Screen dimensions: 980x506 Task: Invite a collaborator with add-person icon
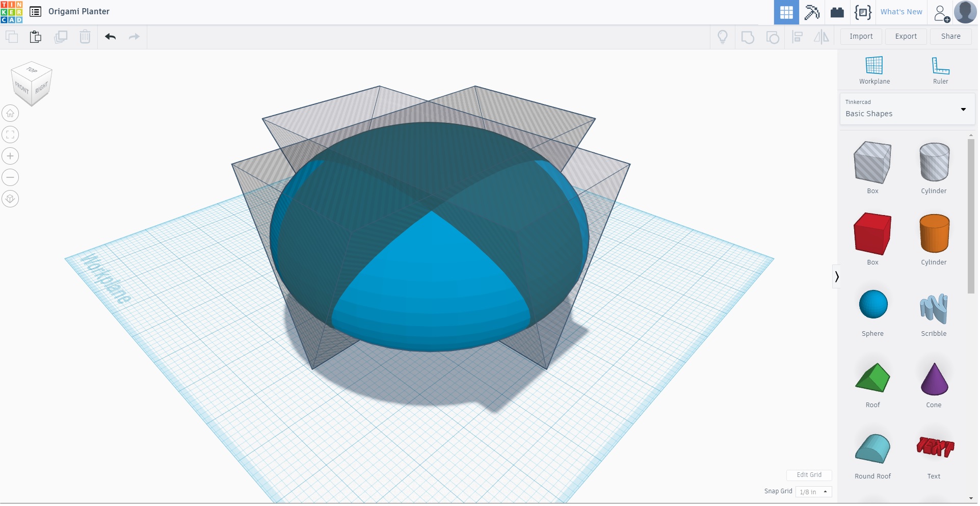tap(941, 13)
